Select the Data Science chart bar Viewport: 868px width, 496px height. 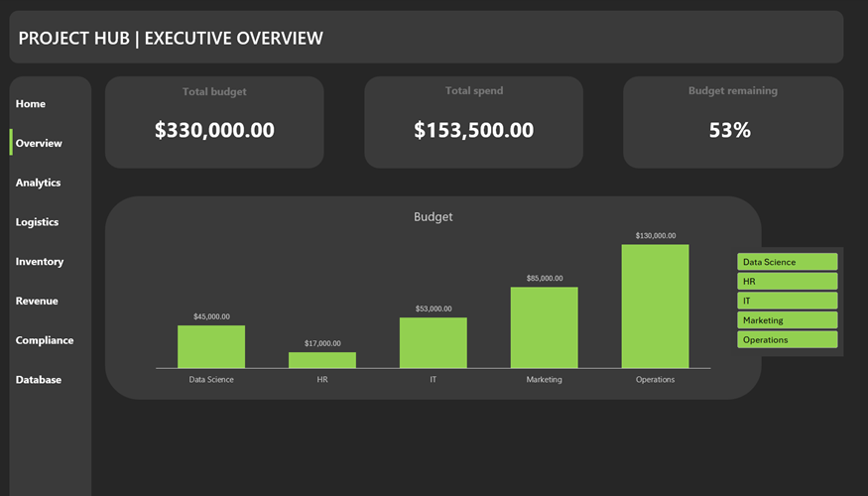(211, 346)
